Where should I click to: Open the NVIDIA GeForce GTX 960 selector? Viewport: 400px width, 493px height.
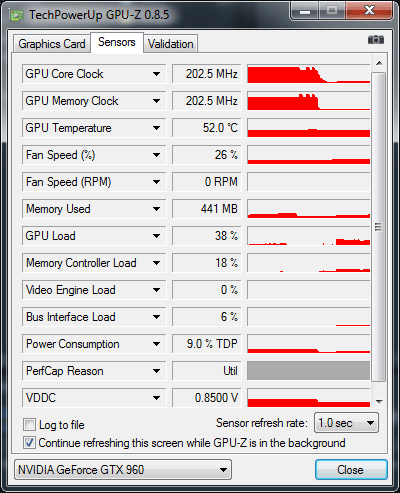click(x=123, y=470)
